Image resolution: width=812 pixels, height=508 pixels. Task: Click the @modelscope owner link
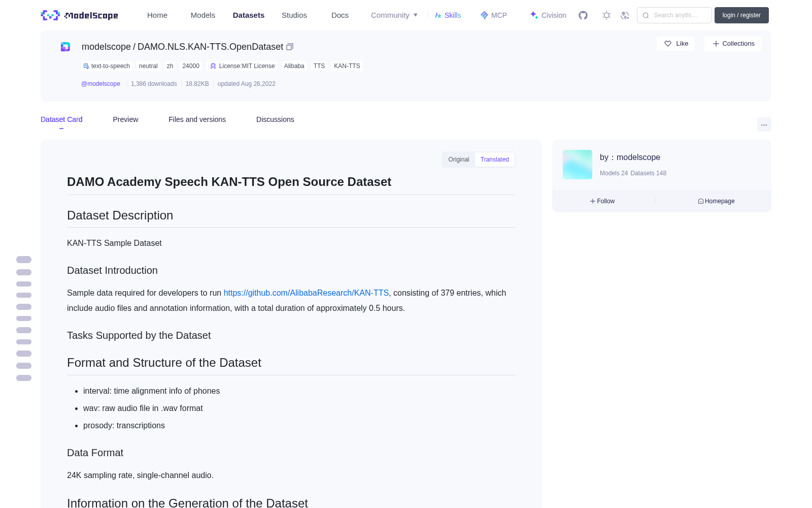[100, 84]
